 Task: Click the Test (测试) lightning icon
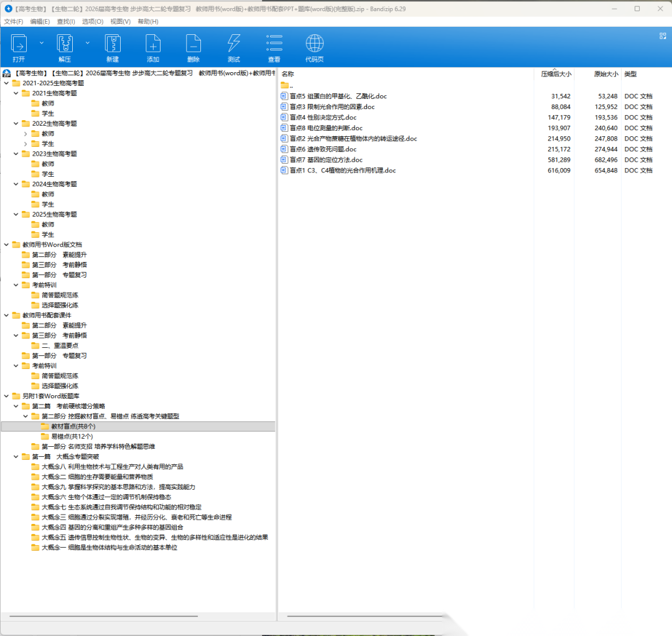[234, 44]
